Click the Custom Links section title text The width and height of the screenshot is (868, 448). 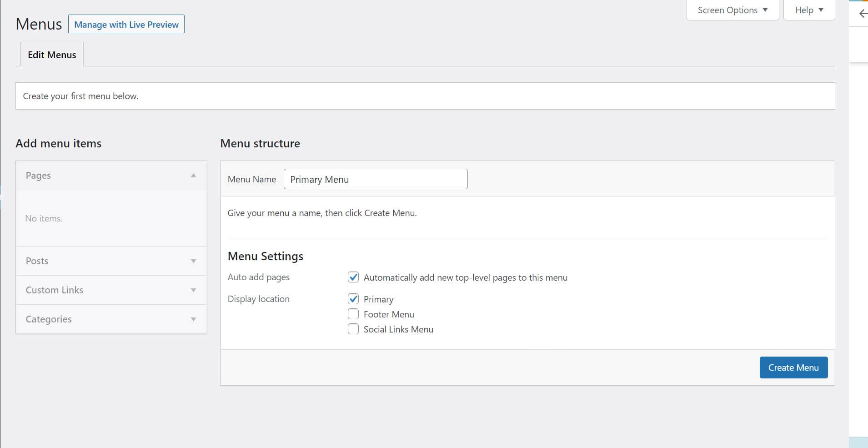click(55, 290)
